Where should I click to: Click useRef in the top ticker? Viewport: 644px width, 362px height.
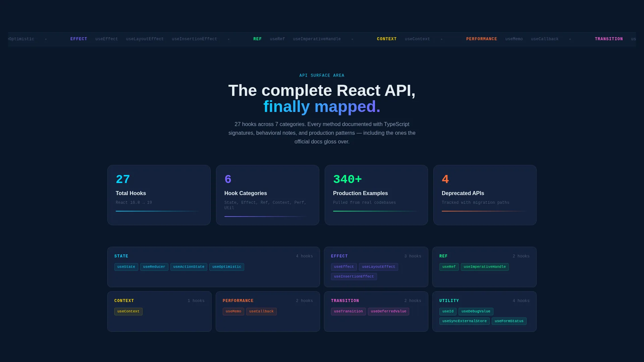[x=277, y=39]
